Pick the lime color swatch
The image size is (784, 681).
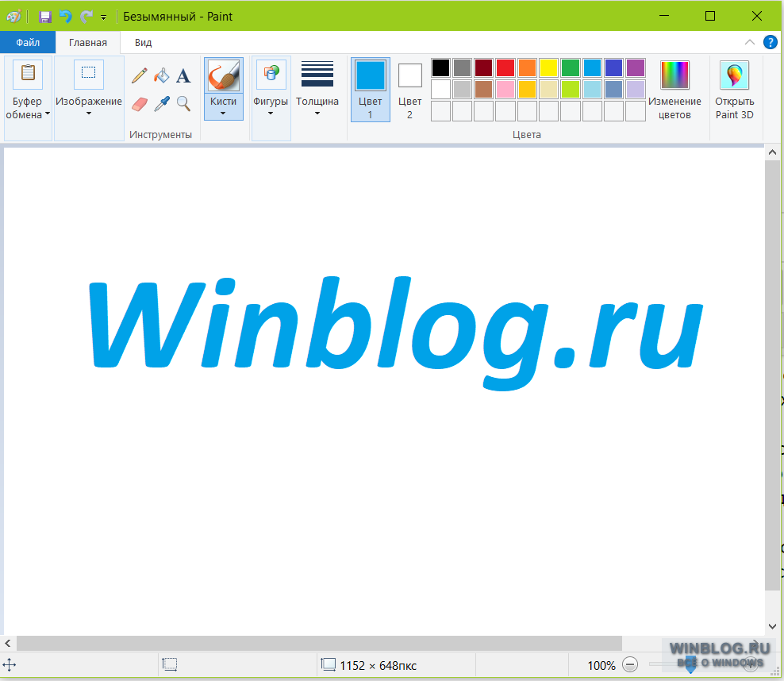[x=571, y=90]
